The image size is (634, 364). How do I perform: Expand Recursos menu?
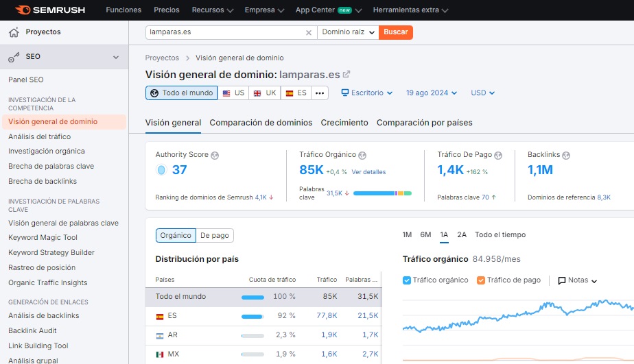pos(212,10)
